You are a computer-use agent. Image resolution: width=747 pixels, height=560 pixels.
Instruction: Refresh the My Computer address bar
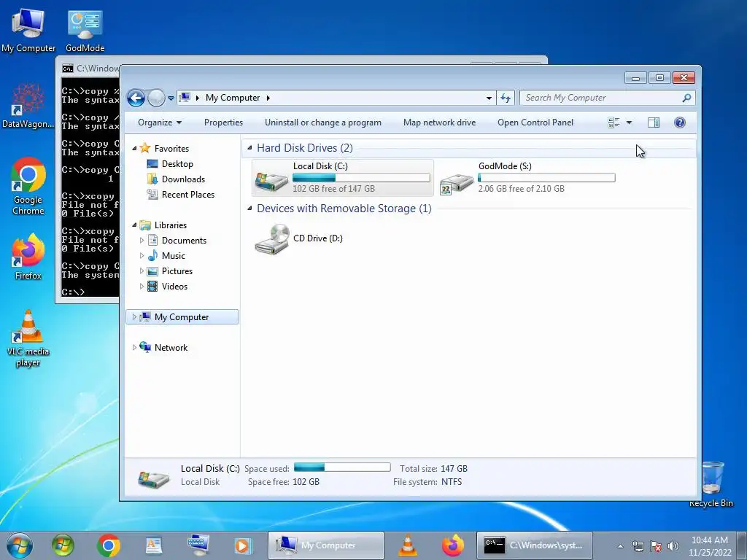[506, 98]
